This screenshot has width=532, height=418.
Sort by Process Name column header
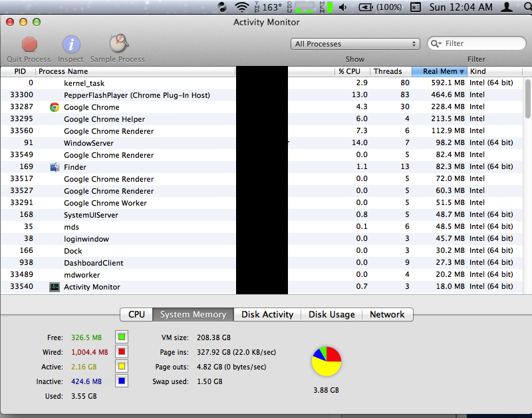136,71
